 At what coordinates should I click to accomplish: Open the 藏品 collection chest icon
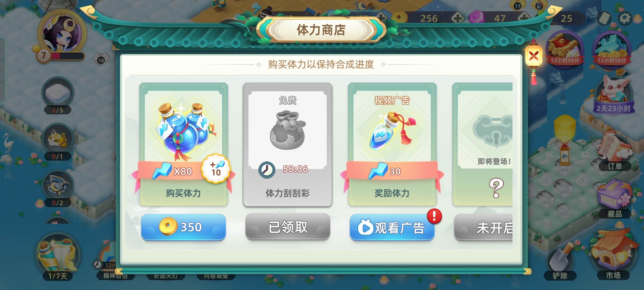(x=614, y=199)
